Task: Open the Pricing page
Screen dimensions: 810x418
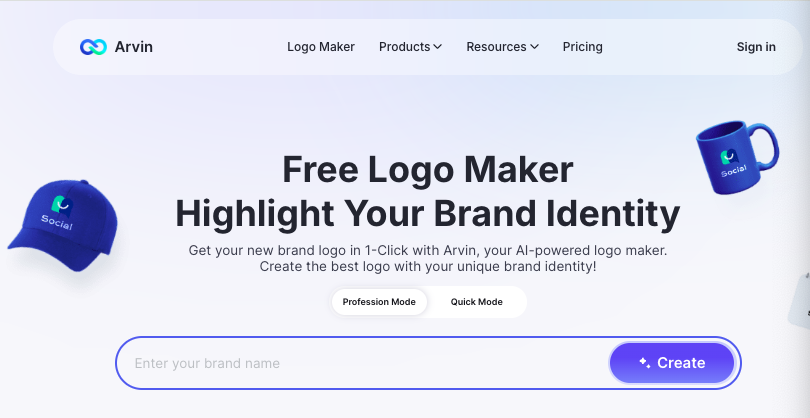Action: click(x=582, y=47)
